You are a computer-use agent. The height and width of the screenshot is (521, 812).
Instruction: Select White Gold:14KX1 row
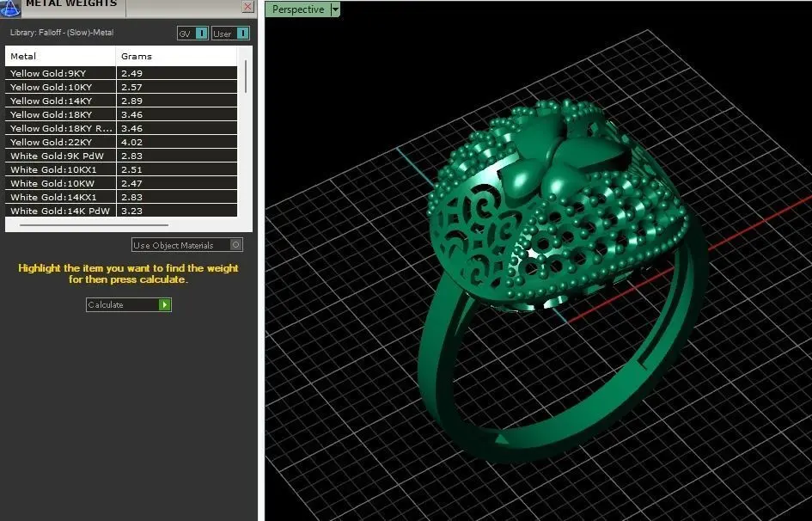(121, 197)
